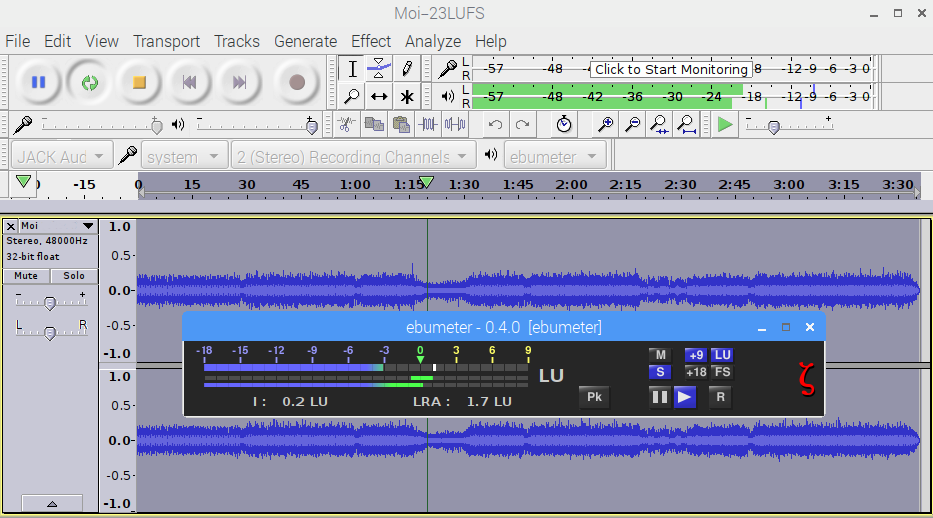Open the Moi track name dropdown

point(58,226)
